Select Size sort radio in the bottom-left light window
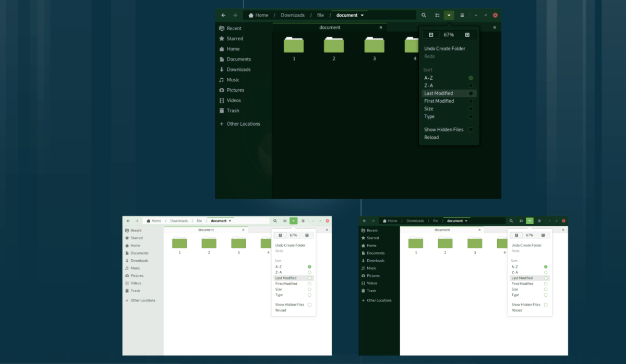Image resolution: width=626 pixels, height=364 pixels. coord(309,289)
